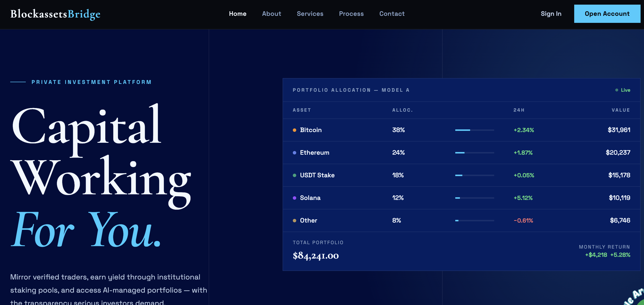Image resolution: width=644 pixels, height=305 pixels.
Task: Click the green USDT Stake dot icon
Action: click(295, 175)
